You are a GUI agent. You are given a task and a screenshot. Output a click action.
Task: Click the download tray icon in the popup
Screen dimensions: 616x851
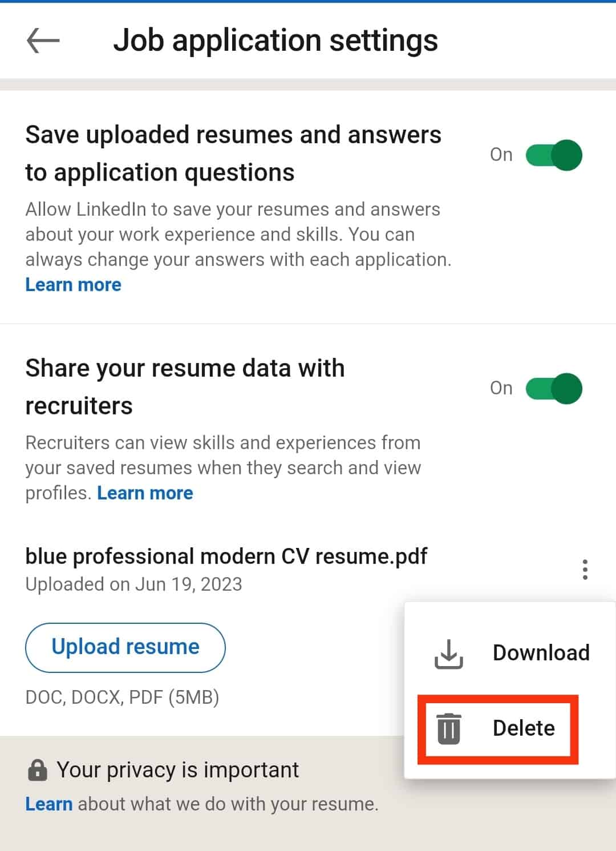(449, 654)
